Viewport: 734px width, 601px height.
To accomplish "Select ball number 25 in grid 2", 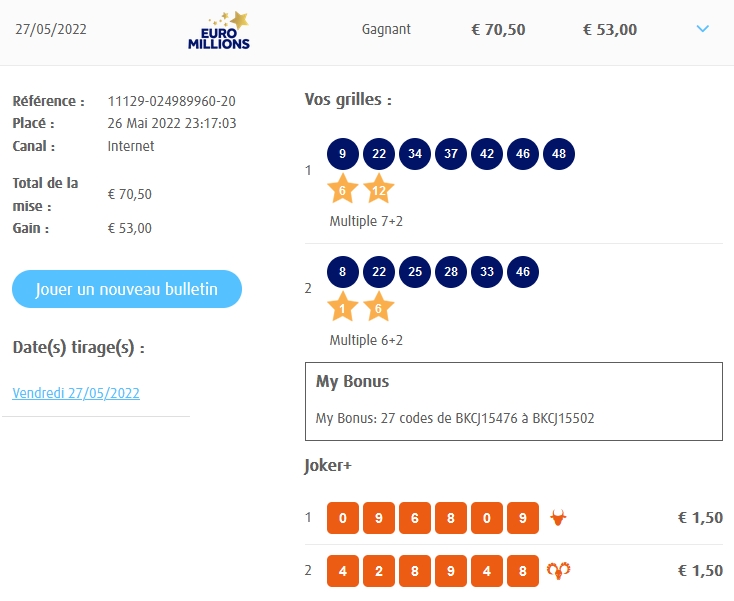I will point(415,273).
